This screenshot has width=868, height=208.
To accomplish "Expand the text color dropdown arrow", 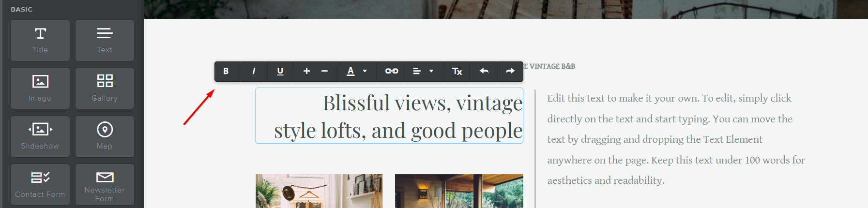I will [x=365, y=71].
